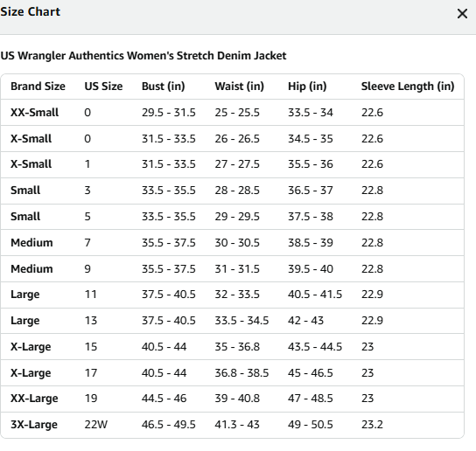
Task: Close the Size Chart dialog
Action: pos(462,14)
